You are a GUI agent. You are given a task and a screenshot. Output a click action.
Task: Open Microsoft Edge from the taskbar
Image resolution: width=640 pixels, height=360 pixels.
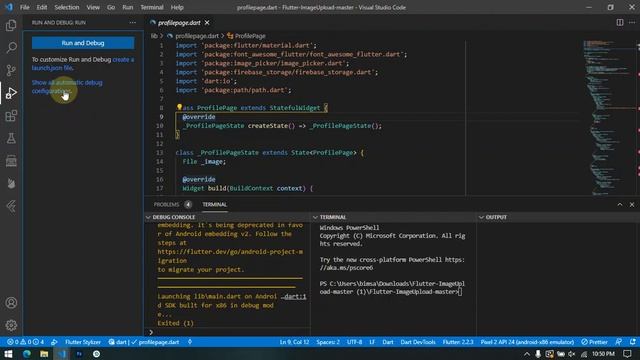click(27, 354)
